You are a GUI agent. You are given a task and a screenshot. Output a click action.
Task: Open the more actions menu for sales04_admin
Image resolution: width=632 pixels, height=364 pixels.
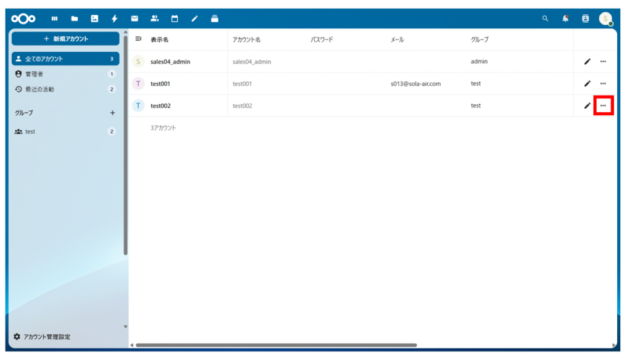coord(603,61)
